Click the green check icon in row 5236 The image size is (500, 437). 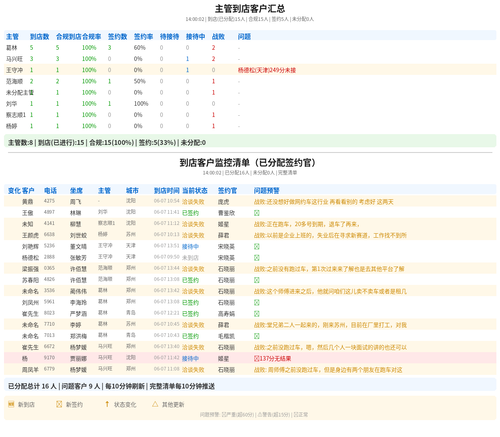click(257, 247)
